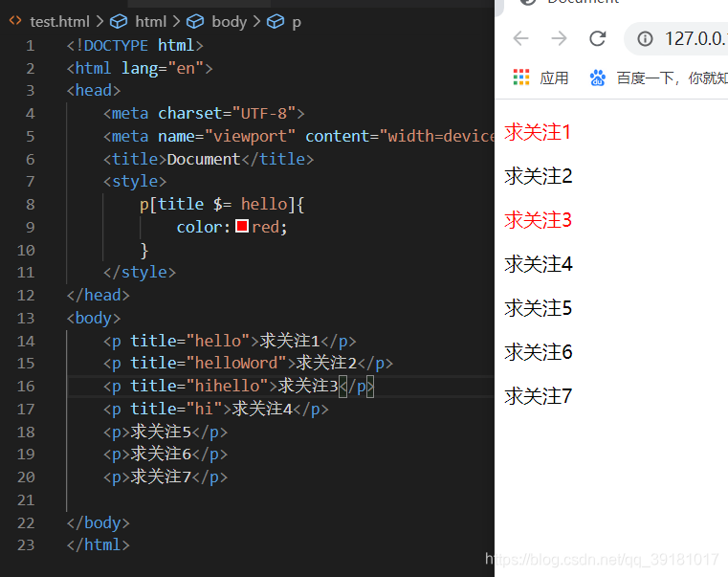Reload the page with the refresh icon
This screenshot has width=728, height=577.
[598, 38]
